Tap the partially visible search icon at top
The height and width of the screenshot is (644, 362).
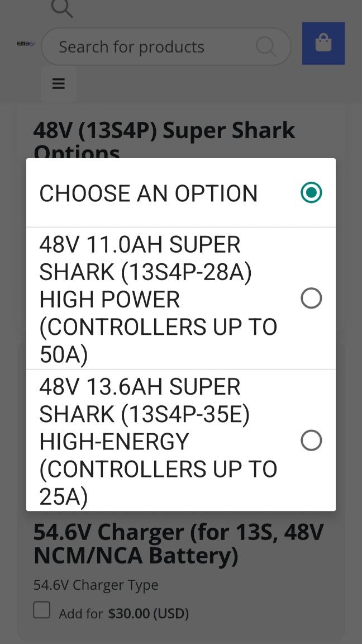click(x=61, y=8)
